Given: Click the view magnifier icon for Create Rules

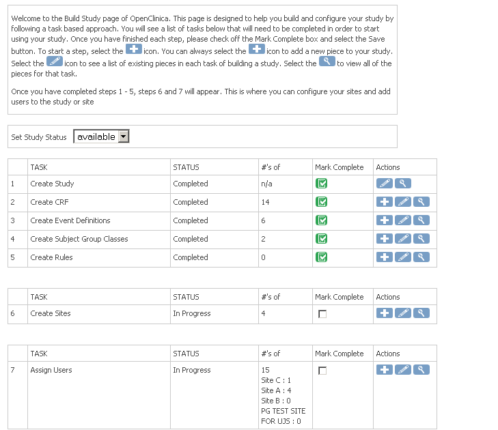Looking at the screenshot, I should (421, 257).
